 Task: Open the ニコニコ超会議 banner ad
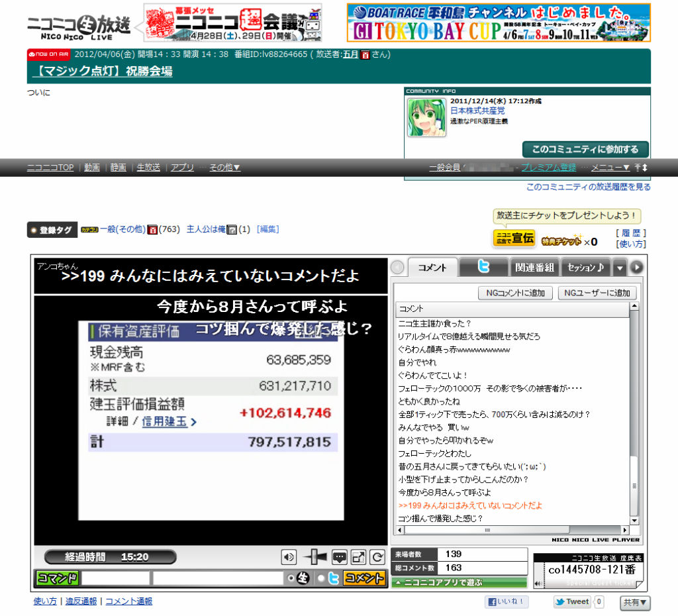pos(232,23)
